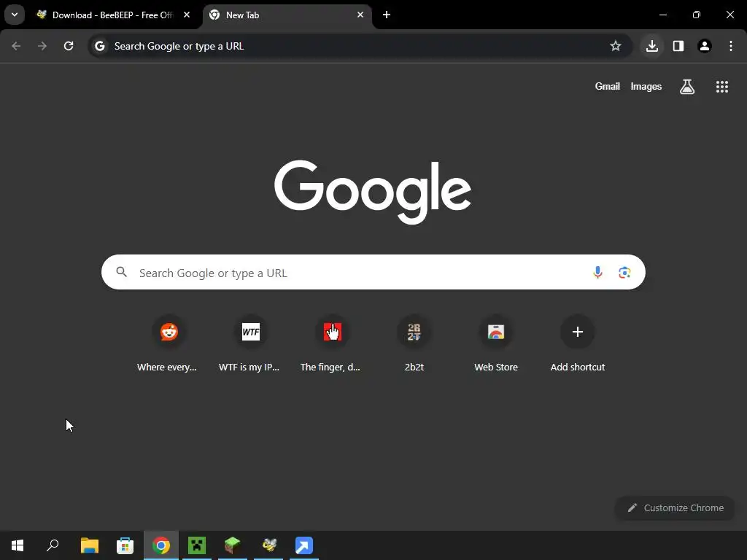Open a new tab with plus button
Viewport: 747px width, 560px height.
coord(387,15)
